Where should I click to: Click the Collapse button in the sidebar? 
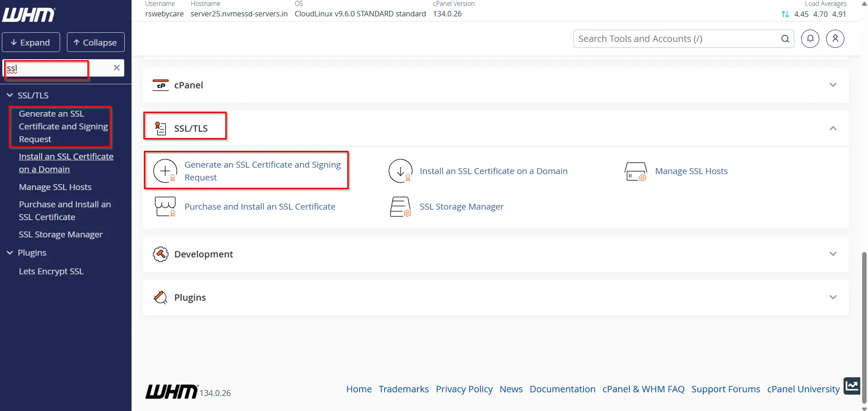tap(96, 42)
